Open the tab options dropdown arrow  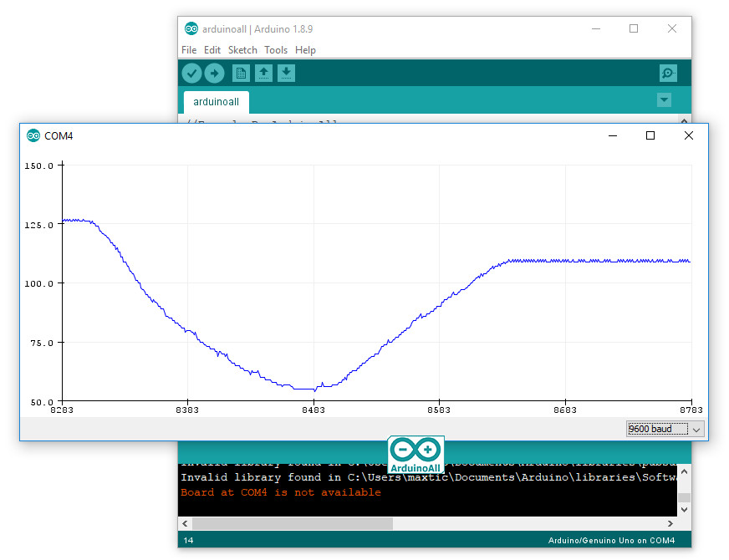click(x=664, y=99)
